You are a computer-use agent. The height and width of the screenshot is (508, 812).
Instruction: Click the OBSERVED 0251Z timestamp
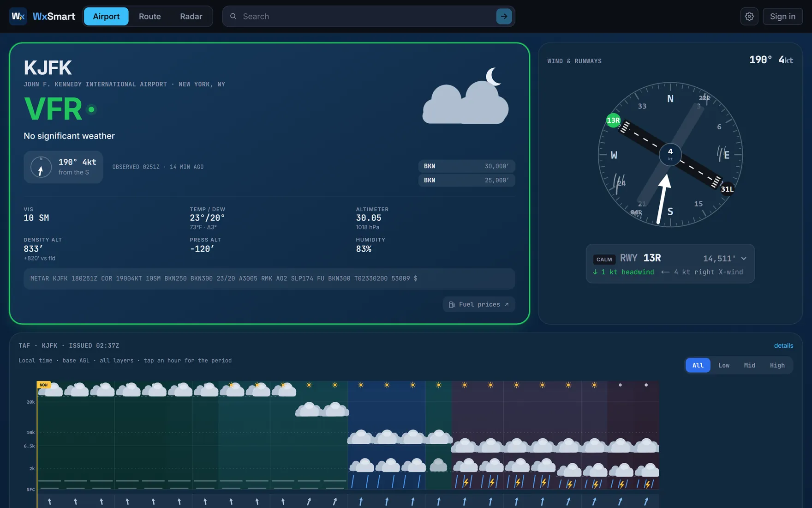[x=158, y=167]
